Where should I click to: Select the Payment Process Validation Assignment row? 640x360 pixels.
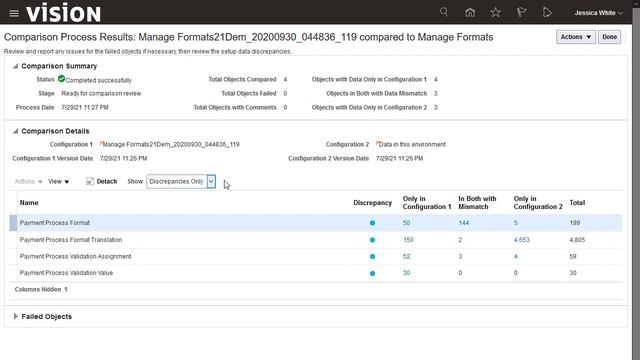(x=316, y=257)
